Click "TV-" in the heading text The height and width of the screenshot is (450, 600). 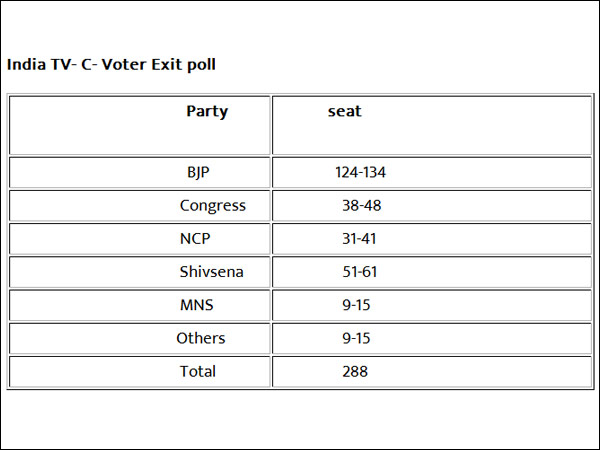[62, 65]
